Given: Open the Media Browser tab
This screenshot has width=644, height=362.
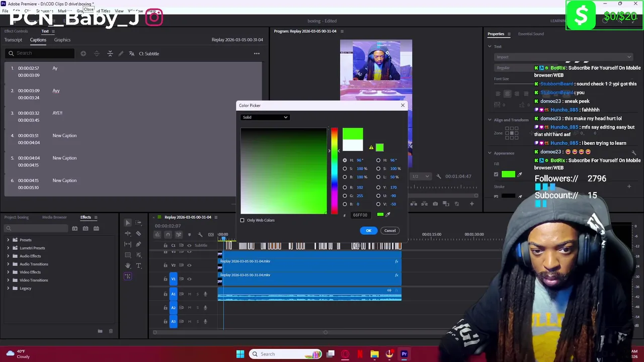Looking at the screenshot, I should tap(54, 217).
